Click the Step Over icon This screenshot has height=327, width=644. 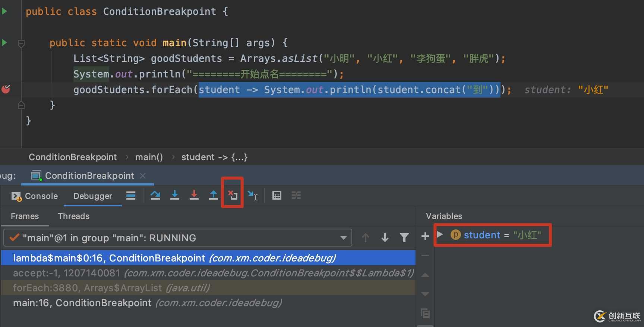(x=155, y=195)
